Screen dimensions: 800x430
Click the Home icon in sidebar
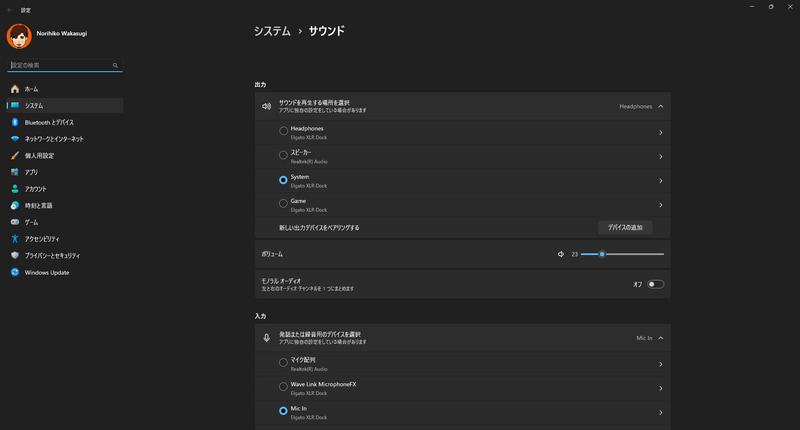pyautogui.click(x=15, y=89)
